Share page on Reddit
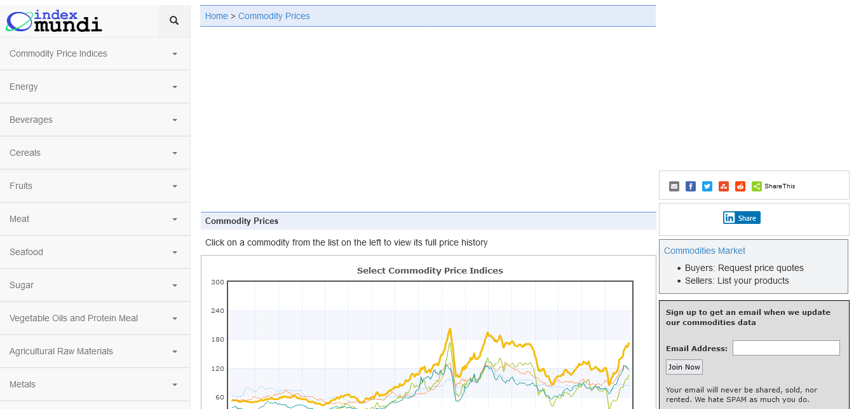This screenshot has width=868, height=409. [740, 186]
